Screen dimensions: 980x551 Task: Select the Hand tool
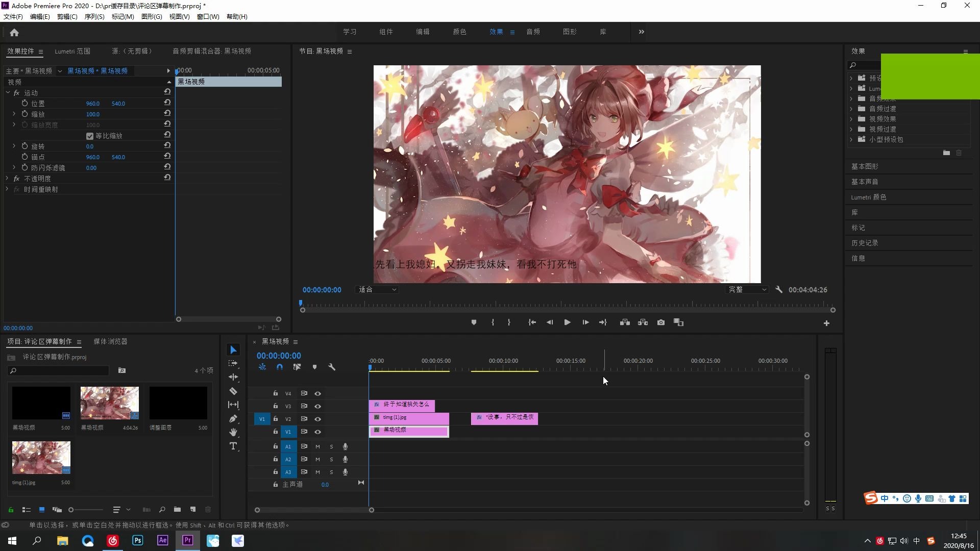[233, 432]
